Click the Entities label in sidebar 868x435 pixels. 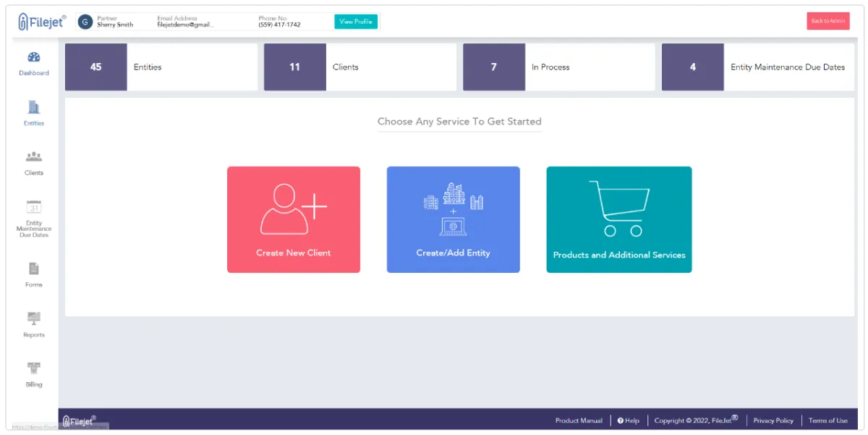34,123
